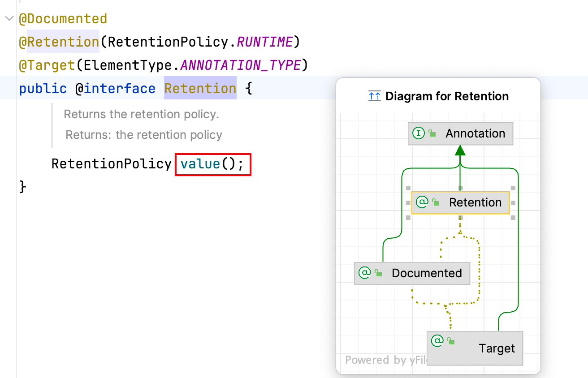Click the public keyword
The width and height of the screenshot is (588, 378).
pos(43,89)
